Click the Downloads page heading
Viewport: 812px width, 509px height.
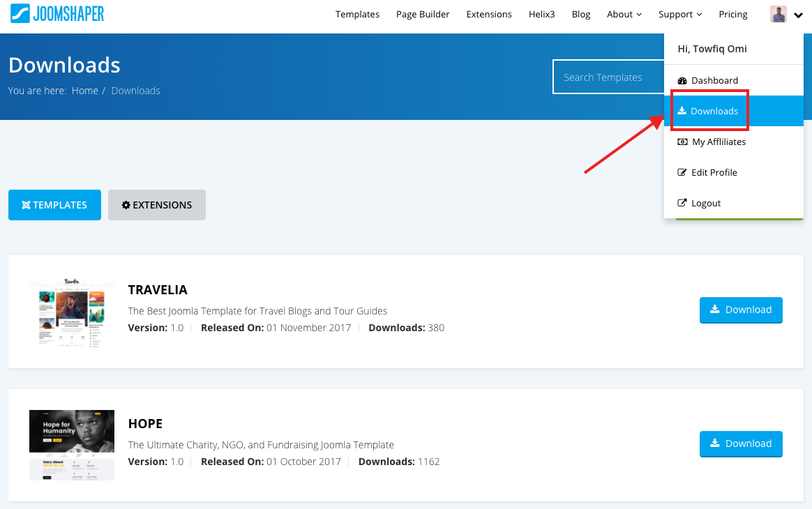coord(64,66)
